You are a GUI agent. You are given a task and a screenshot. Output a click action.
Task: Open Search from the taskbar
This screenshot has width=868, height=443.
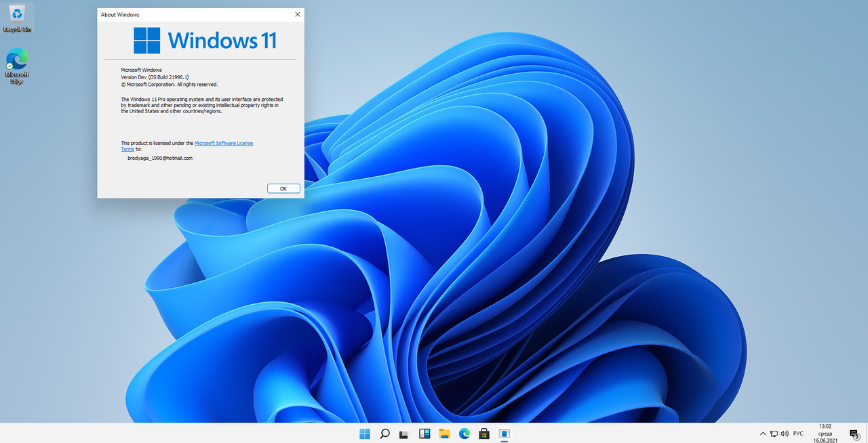pos(384,434)
